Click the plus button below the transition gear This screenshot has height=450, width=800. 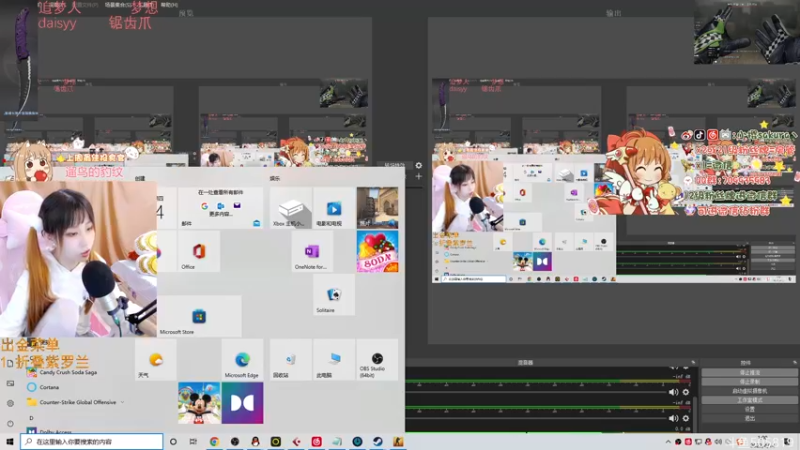[418, 177]
